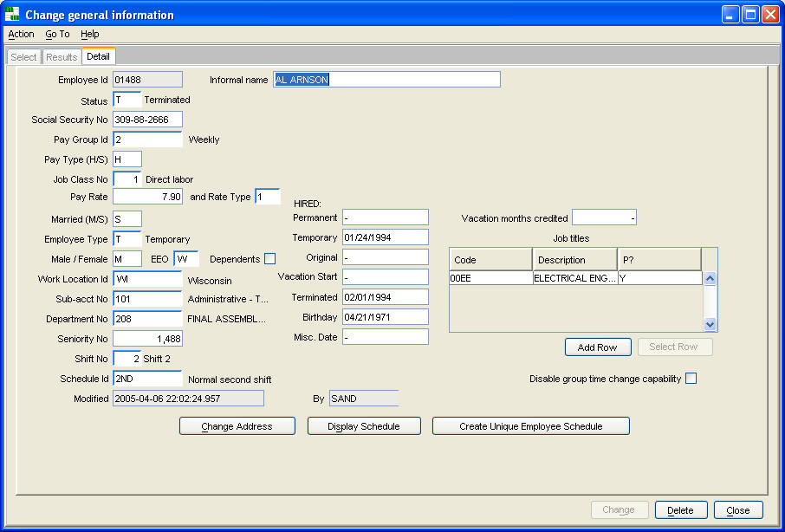Click the EEO field

186,259
